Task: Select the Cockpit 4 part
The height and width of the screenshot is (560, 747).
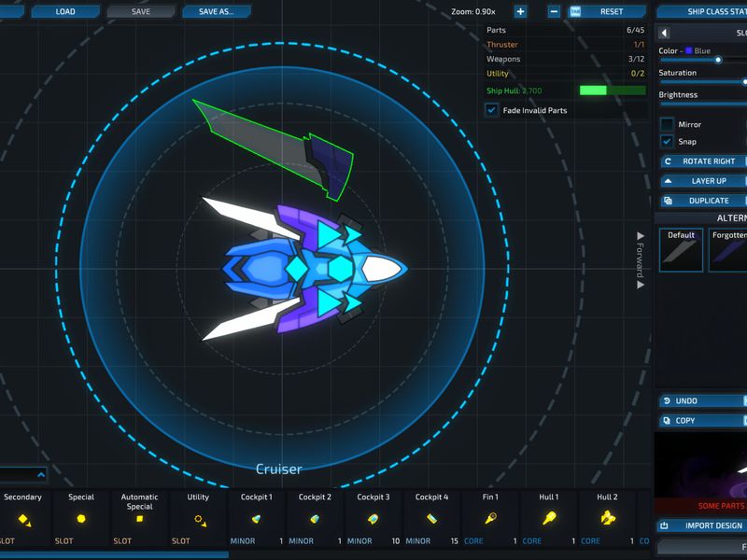Action: (431, 519)
